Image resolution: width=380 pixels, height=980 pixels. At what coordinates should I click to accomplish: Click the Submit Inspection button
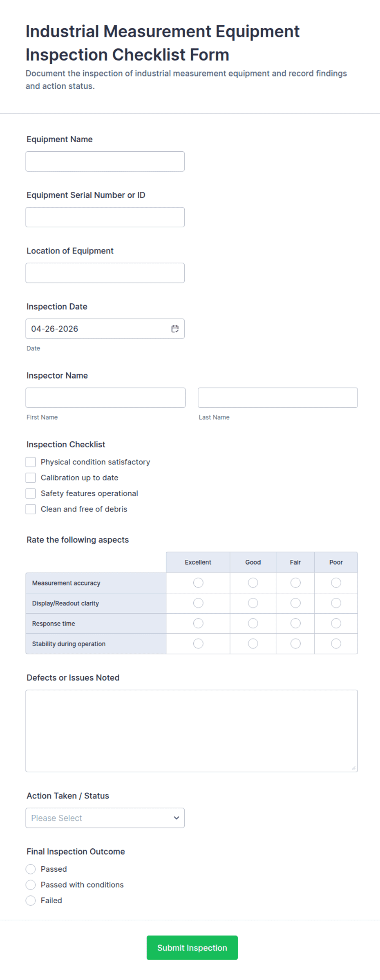pos(192,948)
